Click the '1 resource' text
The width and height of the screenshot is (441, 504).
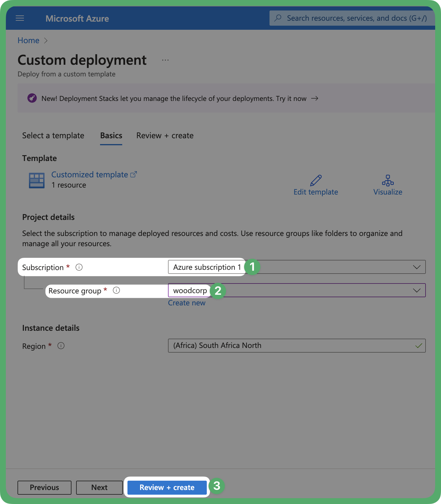point(69,185)
